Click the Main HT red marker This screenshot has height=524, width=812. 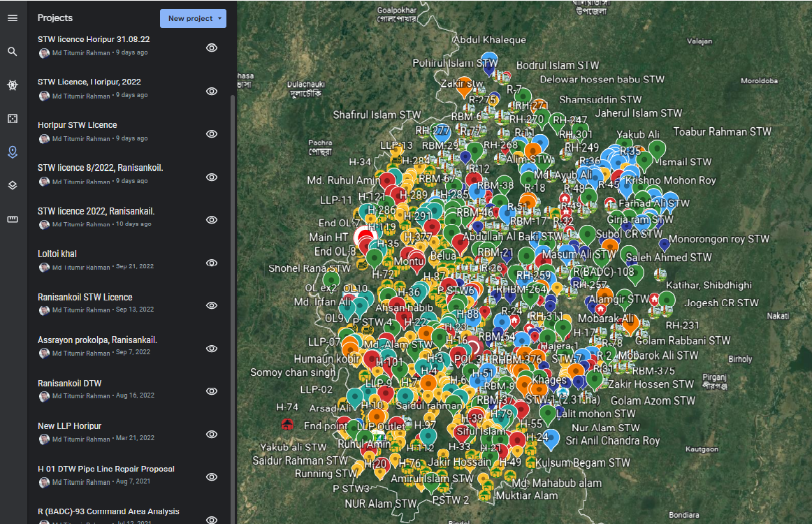364,236
